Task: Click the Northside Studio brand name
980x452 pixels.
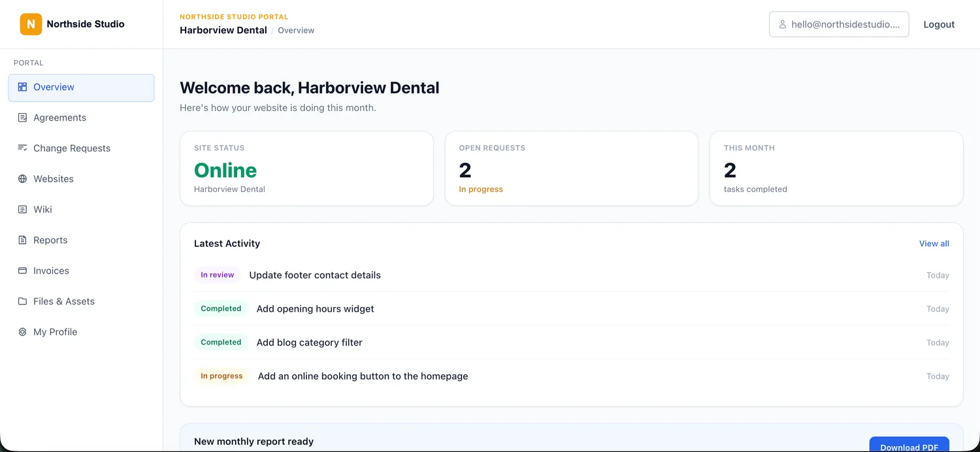Action: [86, 24]
